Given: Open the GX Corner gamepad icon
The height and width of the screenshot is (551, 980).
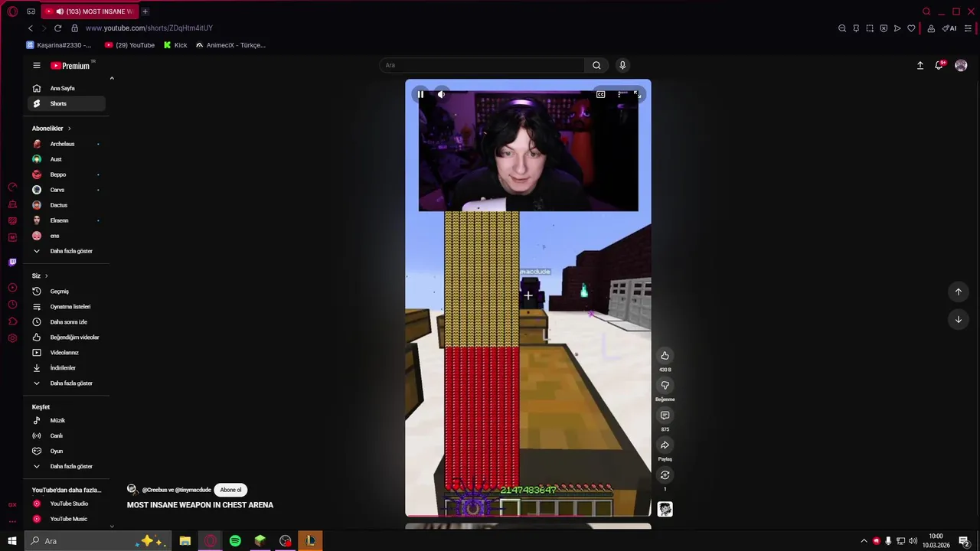Looking at the screenshot, I should pos(31,11).
